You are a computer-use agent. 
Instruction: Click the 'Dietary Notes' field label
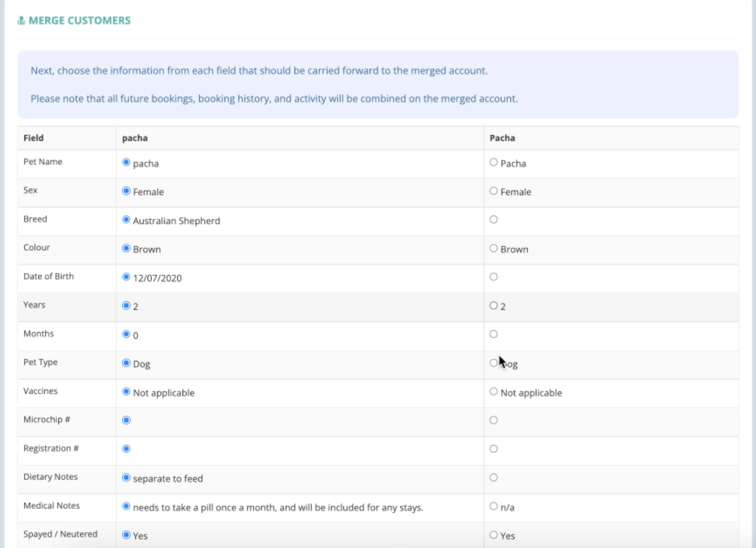[51, 477]
